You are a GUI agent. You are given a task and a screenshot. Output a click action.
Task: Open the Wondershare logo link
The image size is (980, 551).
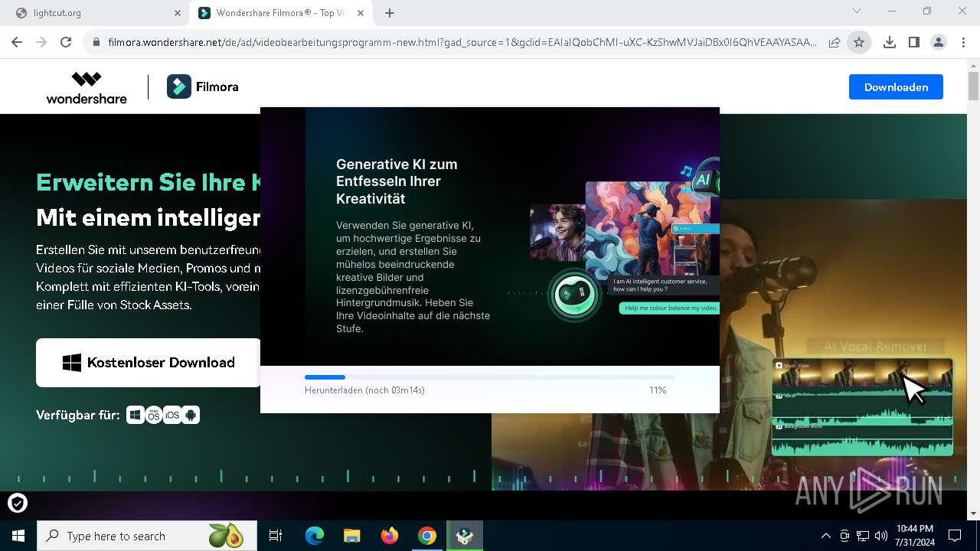click(87, 87)
